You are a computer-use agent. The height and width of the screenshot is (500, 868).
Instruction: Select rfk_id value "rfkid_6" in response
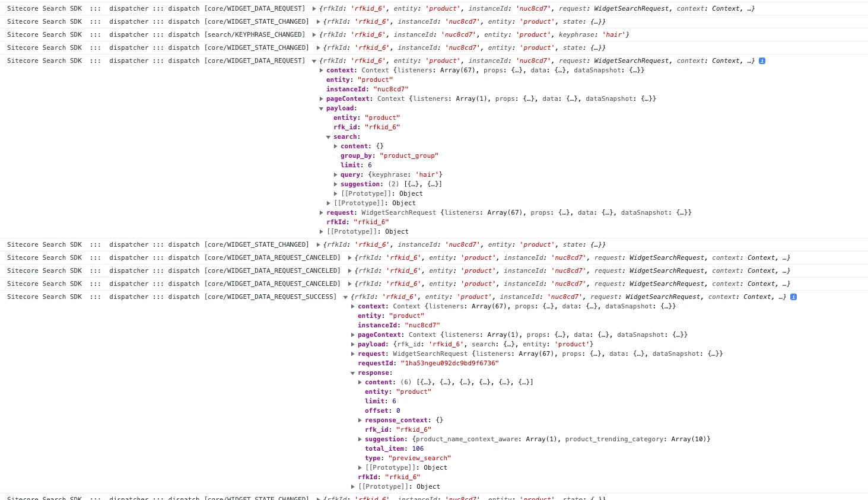click(x=414, y=430)
